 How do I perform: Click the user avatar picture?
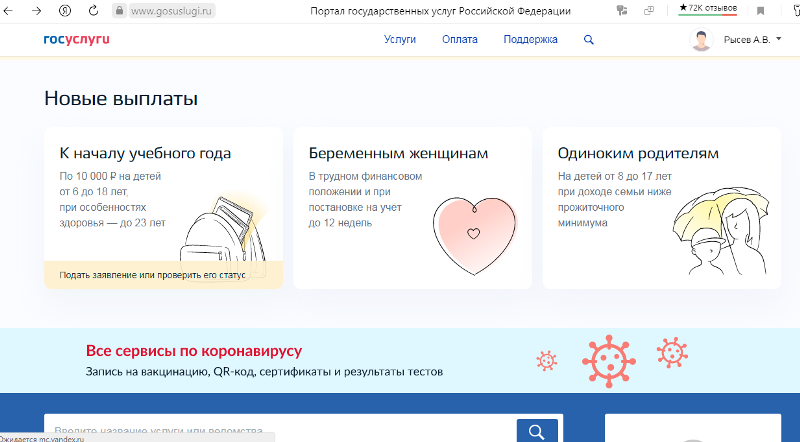point(702,40)
